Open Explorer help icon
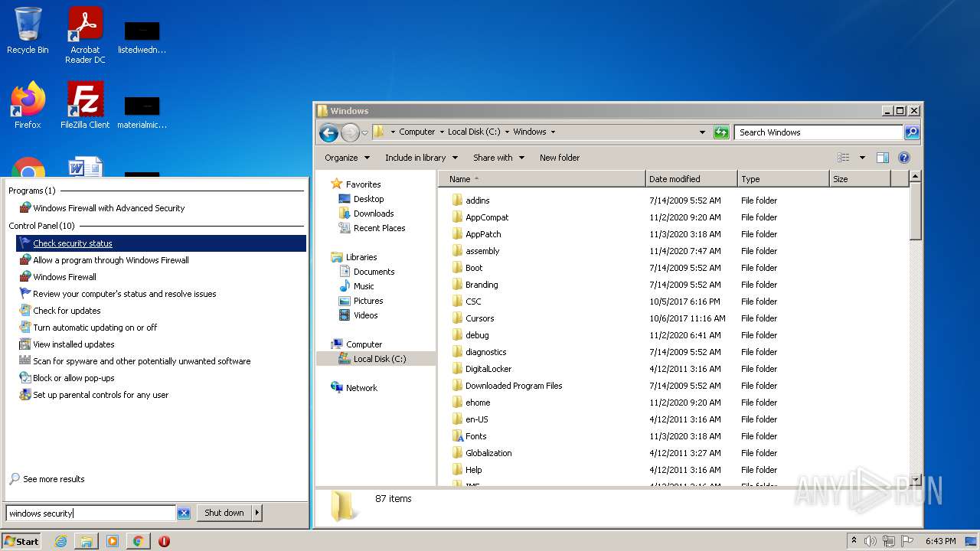The image size is (980, 551). (904, 158)
